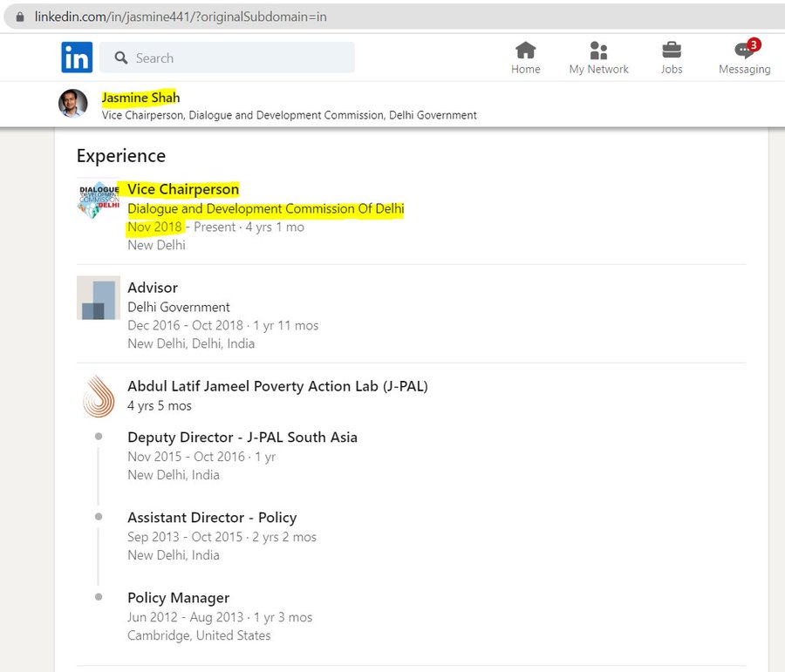
Task: Click the search magnifier icon
Action: tap(119, 58)
